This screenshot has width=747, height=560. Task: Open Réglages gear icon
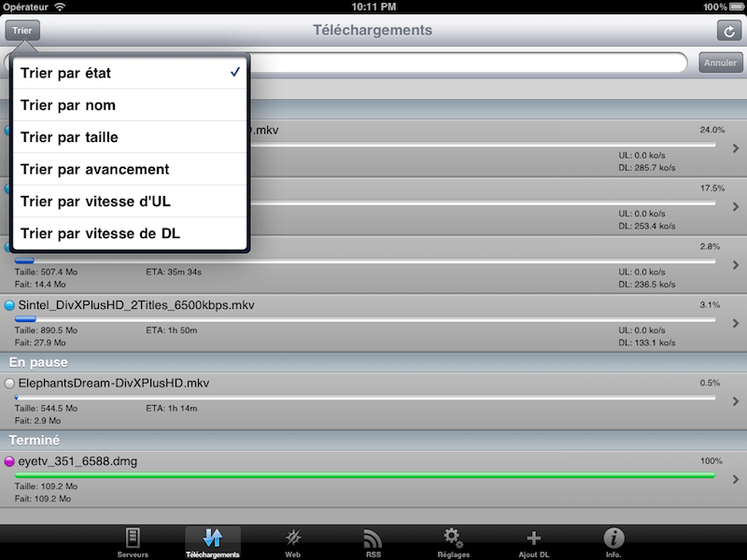[x=453, y=539]
